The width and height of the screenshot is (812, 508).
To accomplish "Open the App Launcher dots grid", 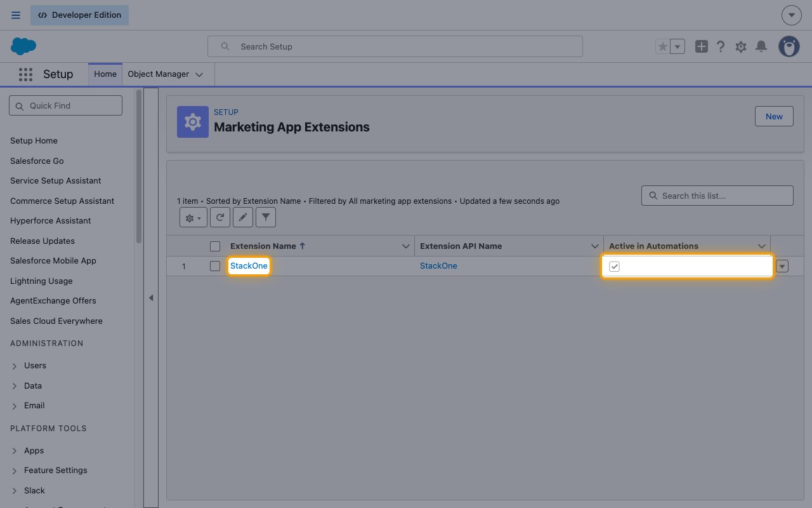I will point(25,74).
